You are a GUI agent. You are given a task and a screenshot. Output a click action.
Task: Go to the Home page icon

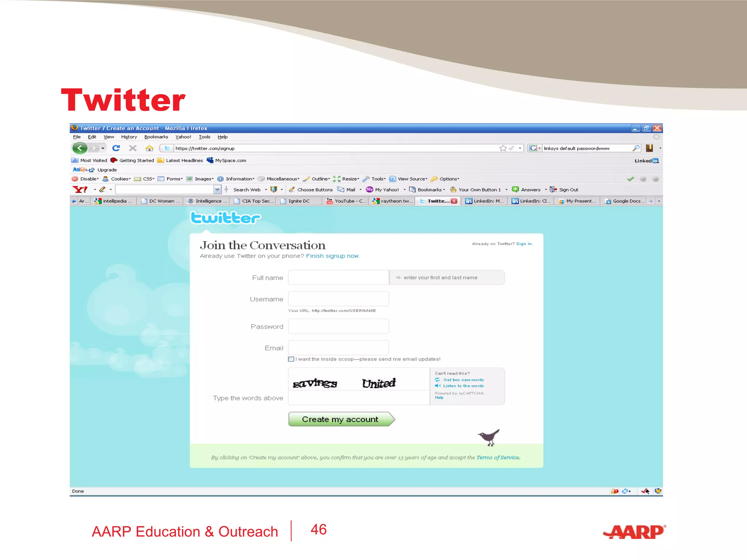pos(149,148)
